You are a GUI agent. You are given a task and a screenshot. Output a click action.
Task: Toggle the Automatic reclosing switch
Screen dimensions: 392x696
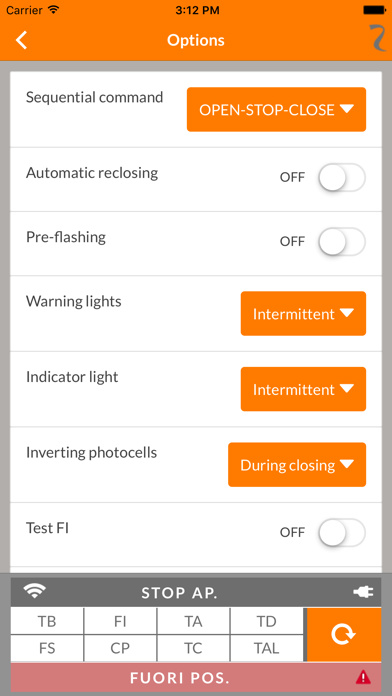(342, 178)
